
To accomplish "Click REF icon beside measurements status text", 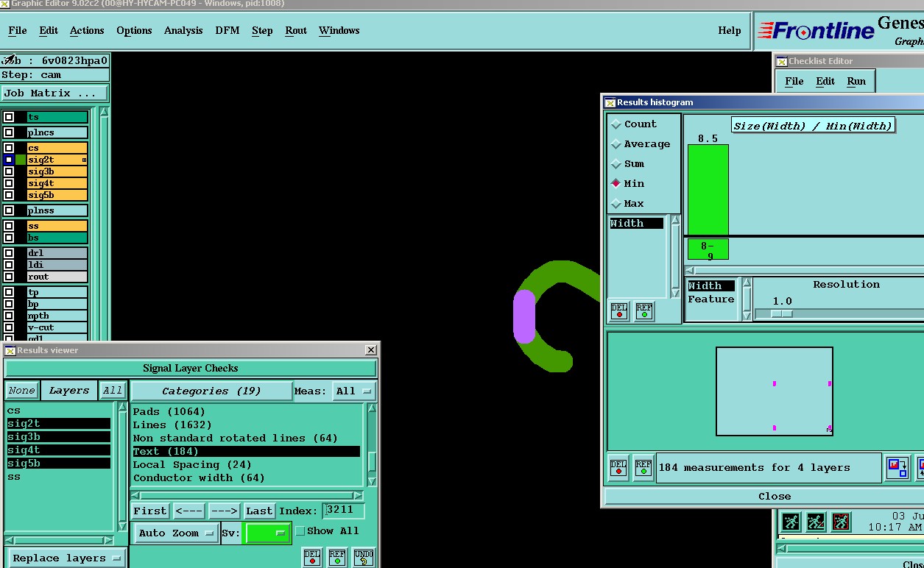I will coord(644,468).
